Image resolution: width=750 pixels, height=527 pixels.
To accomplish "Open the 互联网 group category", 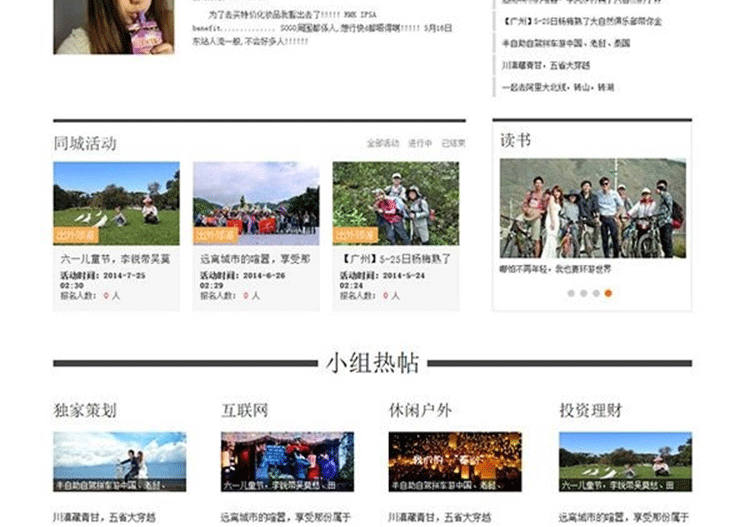I will pyautogui.click(x=244, y=410).
